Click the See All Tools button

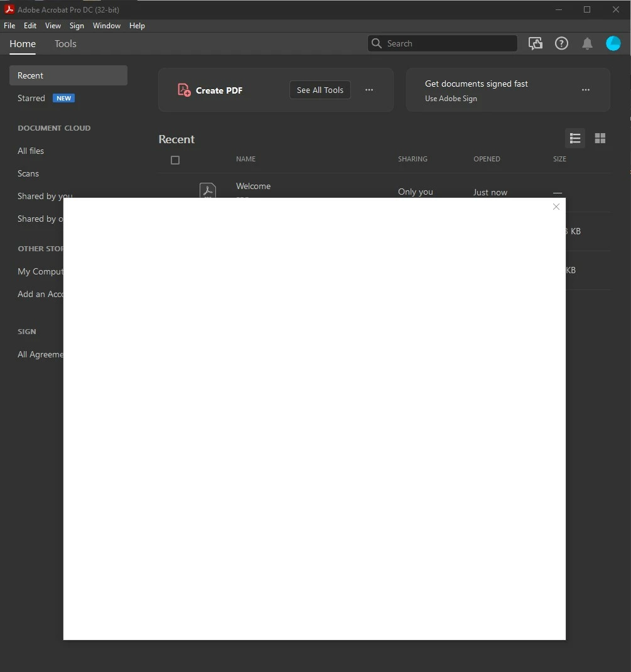(320, 90)
